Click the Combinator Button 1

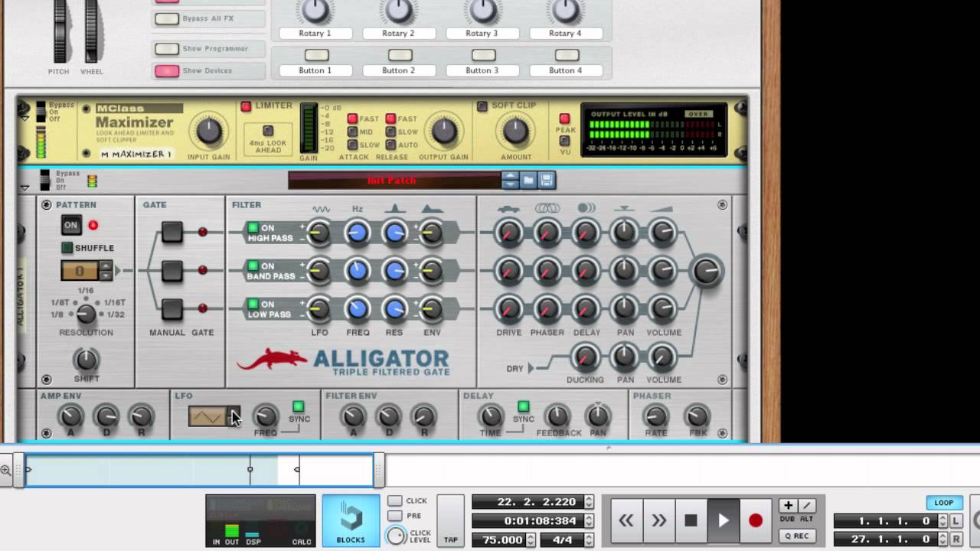pyautogui.click(x=316, y=56)
